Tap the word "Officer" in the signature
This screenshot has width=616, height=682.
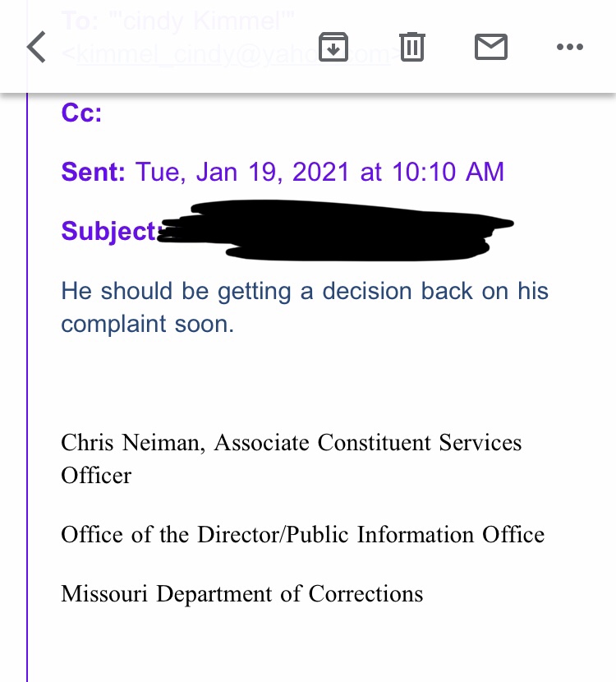(96, 476)
